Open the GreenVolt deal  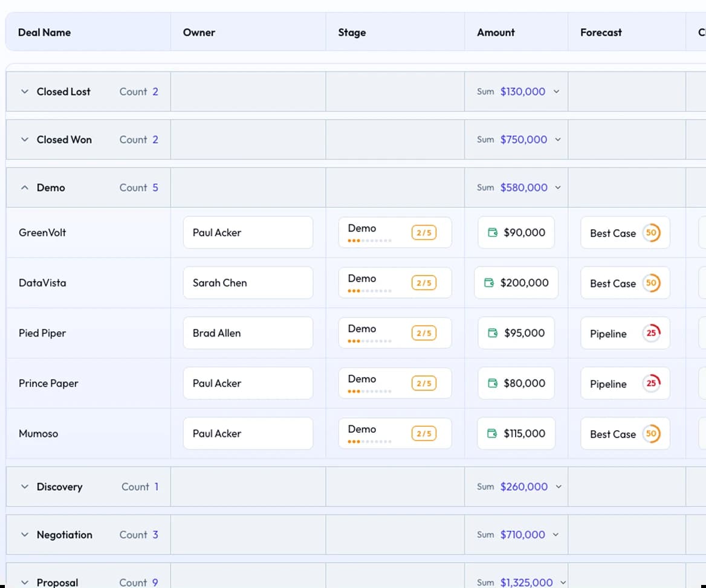pos(42,233)
